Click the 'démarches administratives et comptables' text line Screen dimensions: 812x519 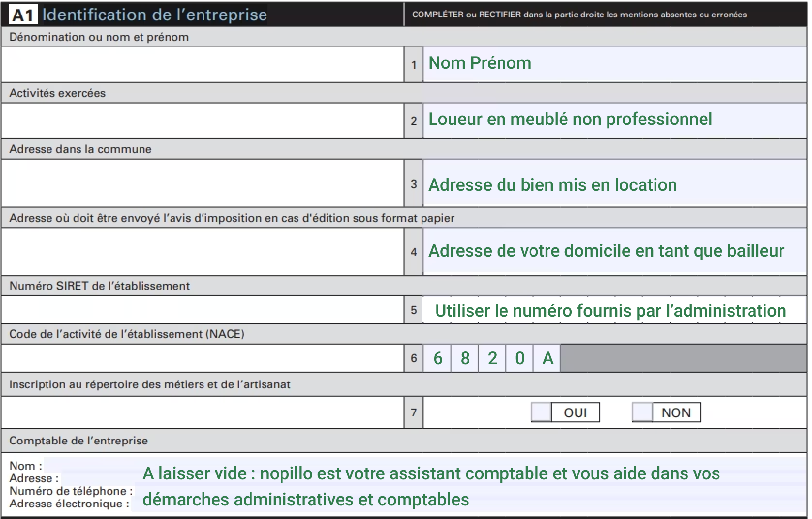tap(306, 500)
